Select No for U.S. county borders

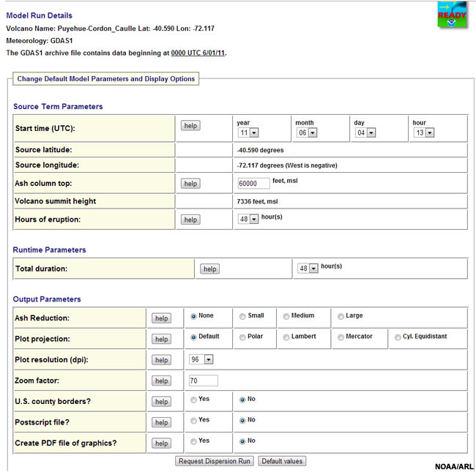(x=242, y=400)
